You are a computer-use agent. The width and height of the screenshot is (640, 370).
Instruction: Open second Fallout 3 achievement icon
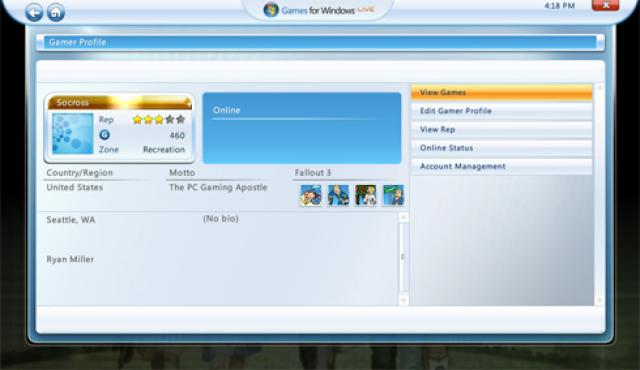point(338,195)
